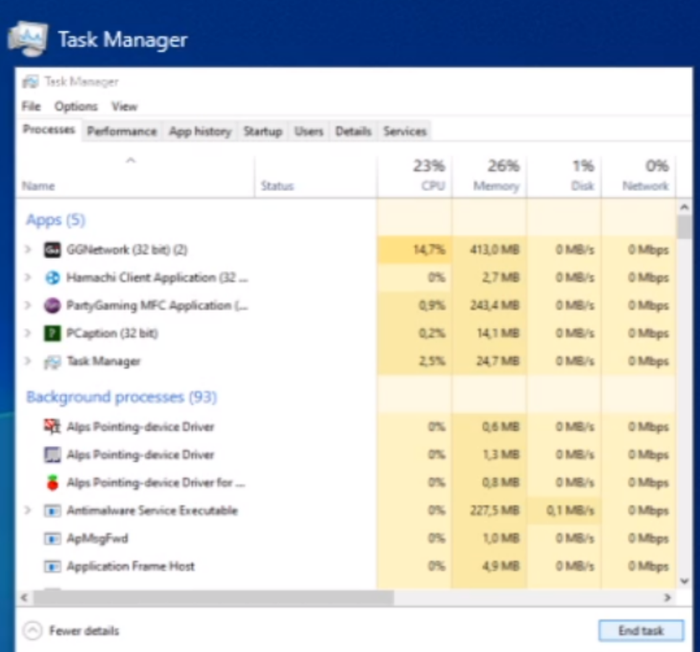
Task: Select the 'Apps (5)' group header
Action: coord(55,220)
